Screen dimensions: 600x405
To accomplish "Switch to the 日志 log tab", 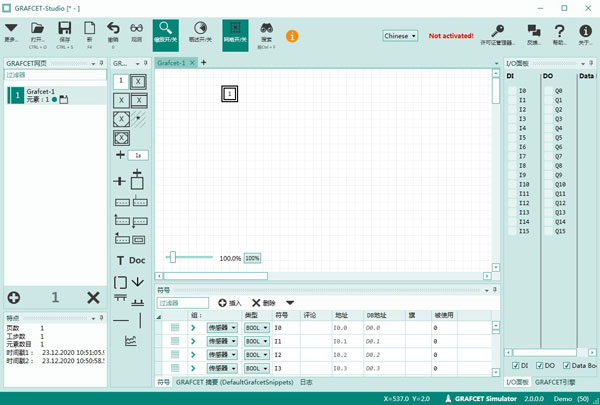I will tap(305, 382).
